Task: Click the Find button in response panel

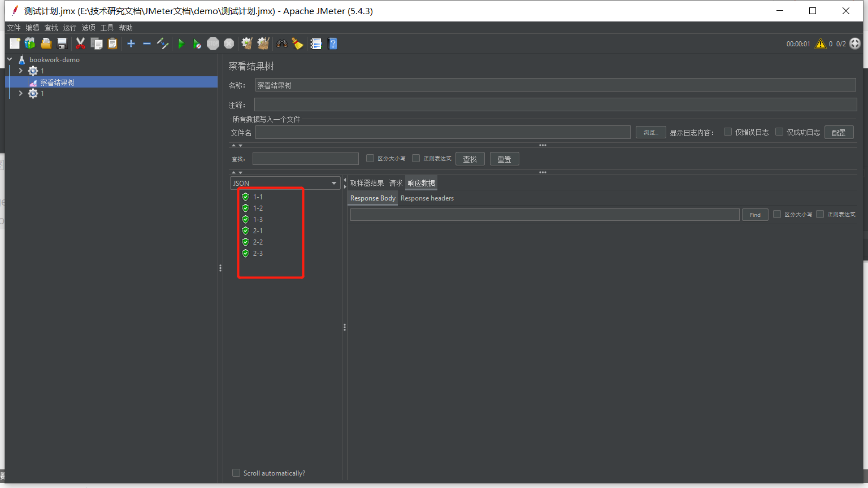Action: tap(755, 215)
